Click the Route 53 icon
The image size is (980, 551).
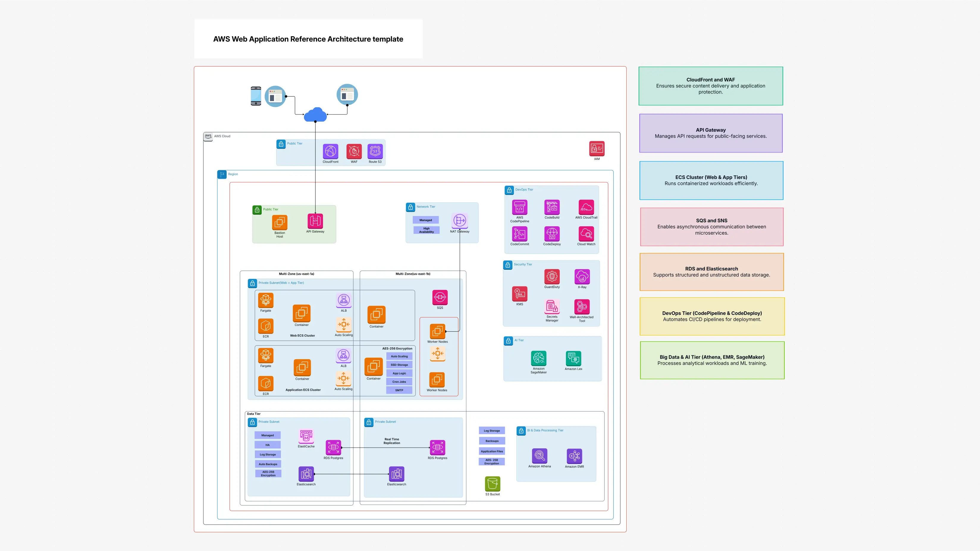(375, 151)
